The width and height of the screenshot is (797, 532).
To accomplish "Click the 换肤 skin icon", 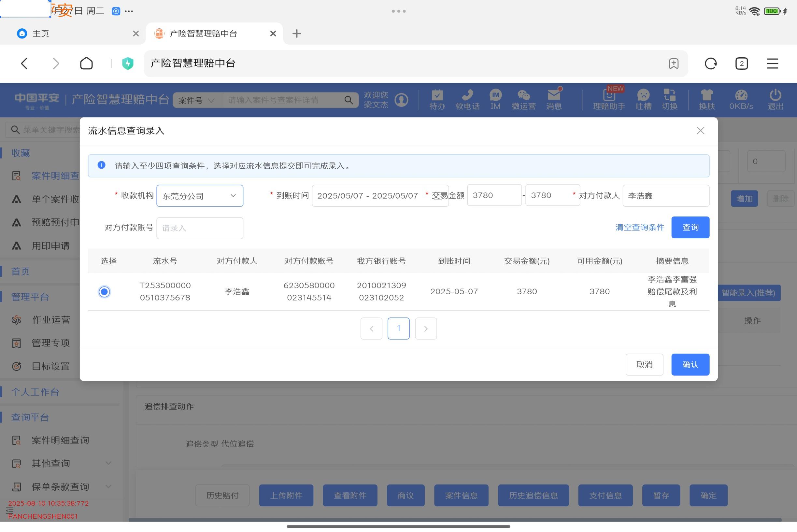I will pyautogui.click(x=707, y=100).
